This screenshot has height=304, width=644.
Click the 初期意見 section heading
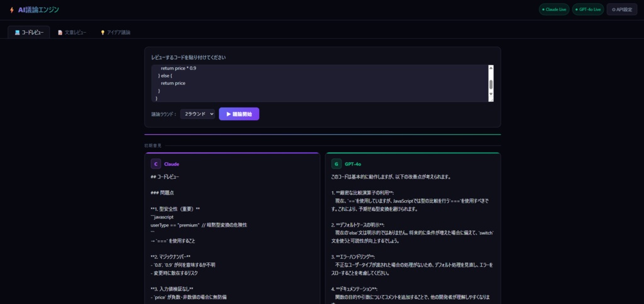pyautogui.click(x=153, y=145)
